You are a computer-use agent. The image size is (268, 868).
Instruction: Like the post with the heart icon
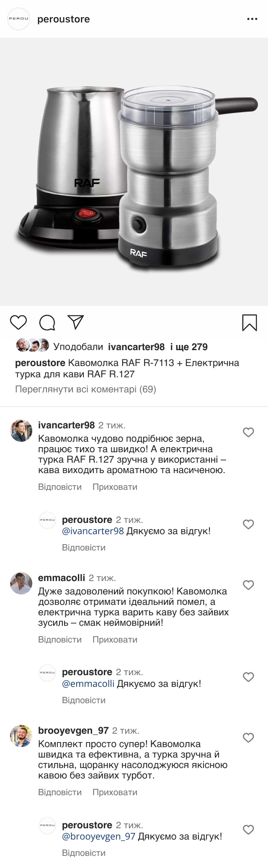[x=18, y=323]
